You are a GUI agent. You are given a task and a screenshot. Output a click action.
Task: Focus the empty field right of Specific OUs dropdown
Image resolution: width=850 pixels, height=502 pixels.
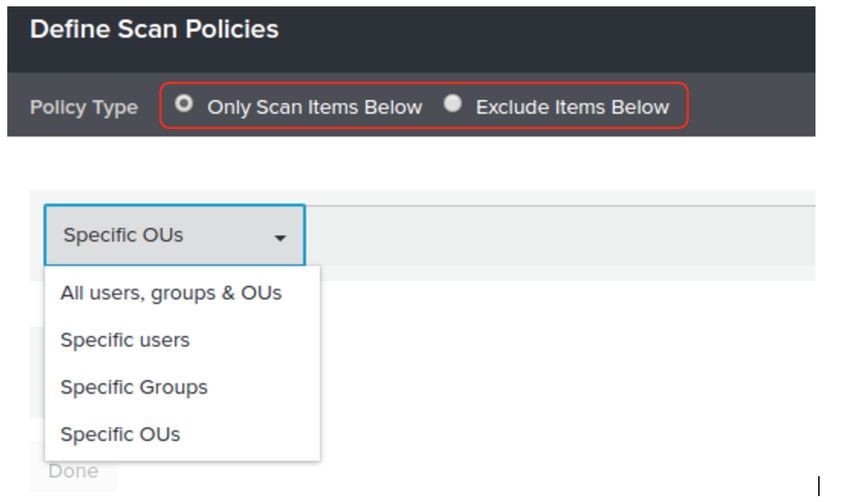coord(560,235)
